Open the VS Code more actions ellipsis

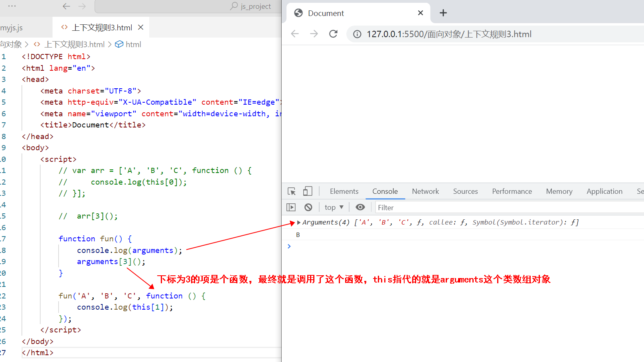[x=12, y=6]
